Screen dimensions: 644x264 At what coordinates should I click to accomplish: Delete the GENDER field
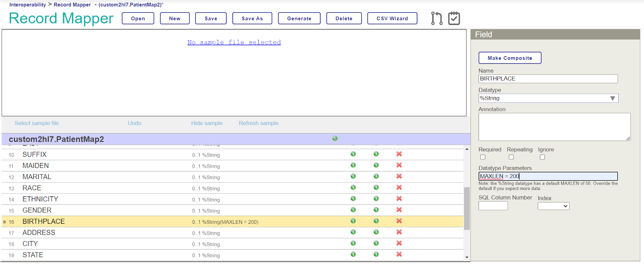(x=399, y=210)
